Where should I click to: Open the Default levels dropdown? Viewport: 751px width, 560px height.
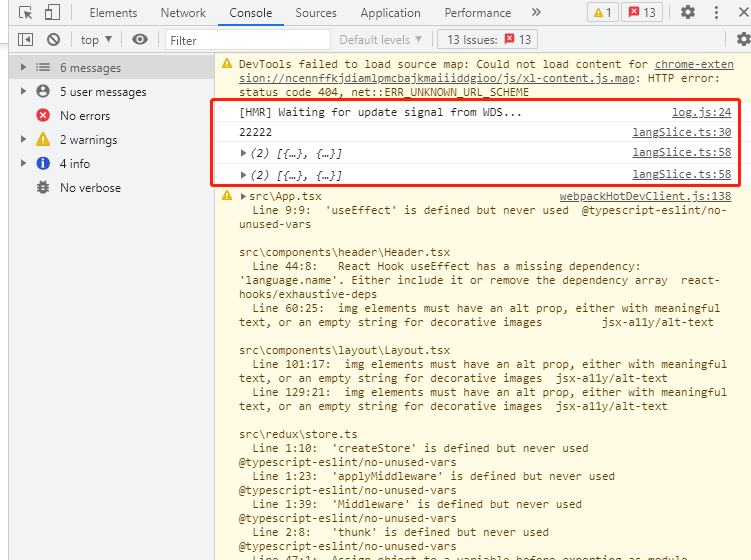pos(380,40)
